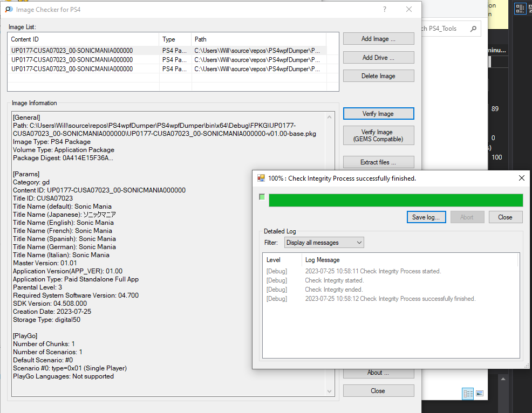
Task: Click Verify Image (GEMS Compatible) button
Action: pos(378,135)
